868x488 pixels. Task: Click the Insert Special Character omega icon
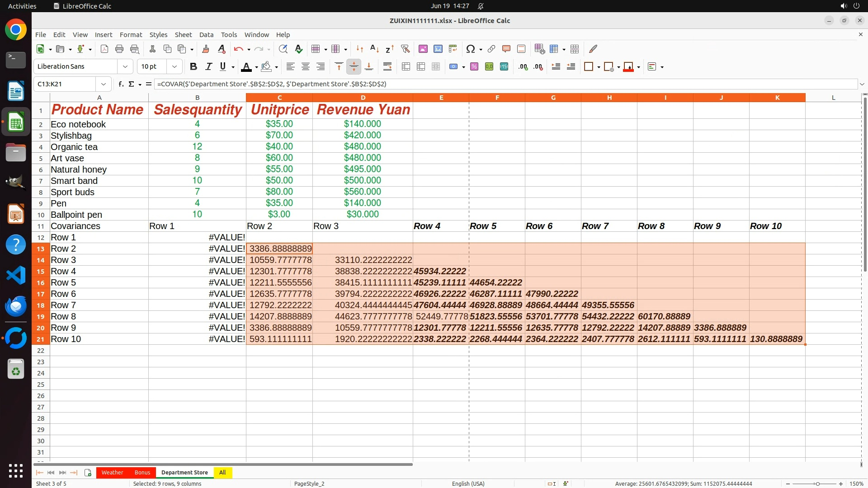(x=470, y=49)
